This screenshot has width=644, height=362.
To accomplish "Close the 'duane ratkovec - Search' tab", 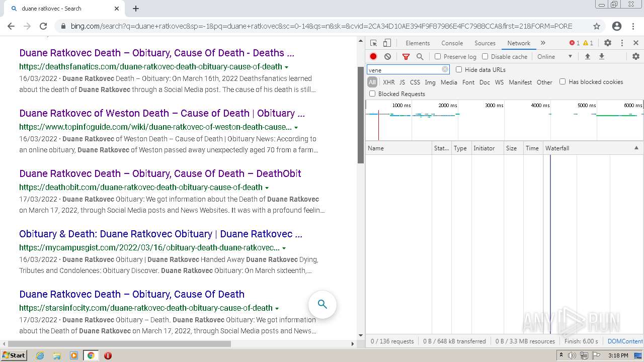I will pos(117,9).
